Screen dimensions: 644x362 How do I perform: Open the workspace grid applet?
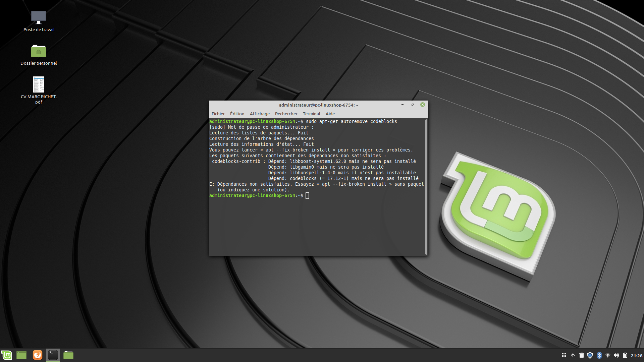(x=564, y=355)
